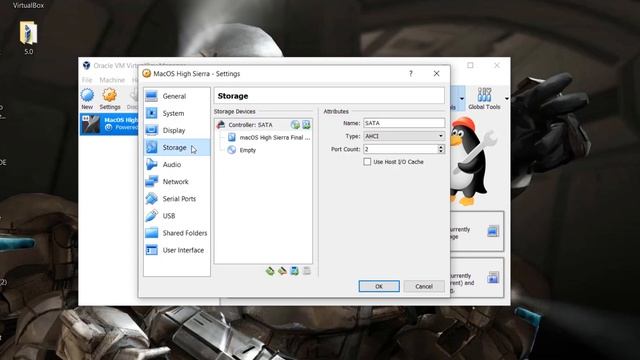Screen dimensions: 640x360
Task: Open File menu in VirtualBox Manager
Action: coord(87,80)
